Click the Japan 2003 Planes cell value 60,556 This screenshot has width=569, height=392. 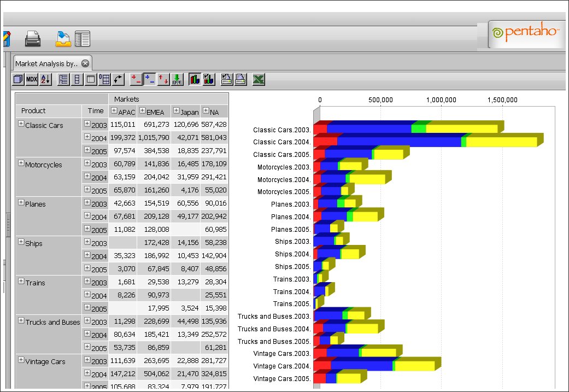click(x=186, y=204)
